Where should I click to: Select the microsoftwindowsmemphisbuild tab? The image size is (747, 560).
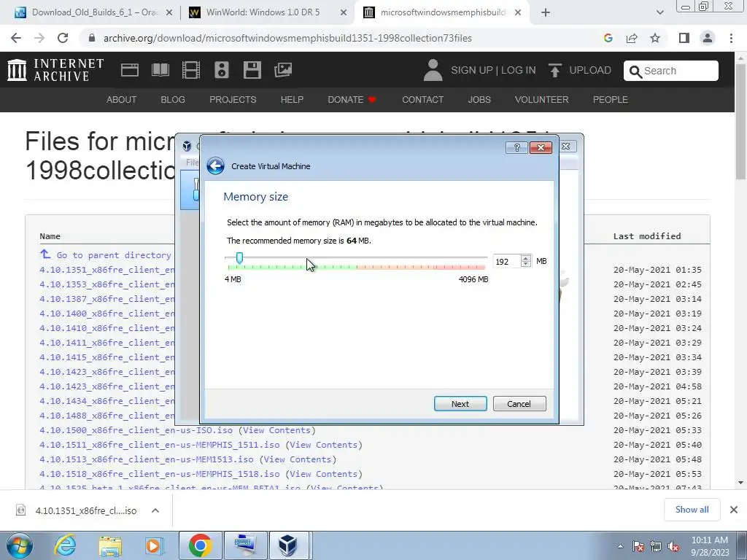[441, 12]
